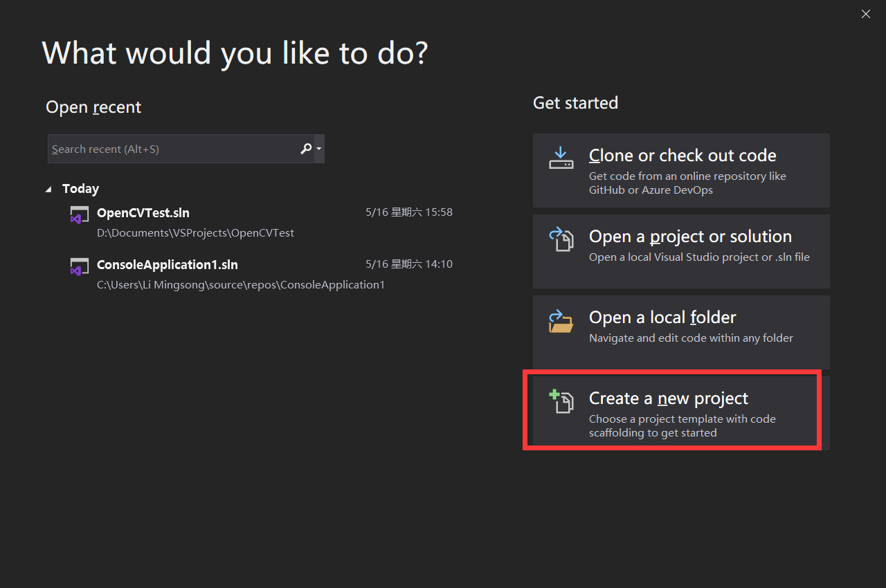Select Clone or check out code option
Screen dimensions: 886x588
[x=681, y=170]
